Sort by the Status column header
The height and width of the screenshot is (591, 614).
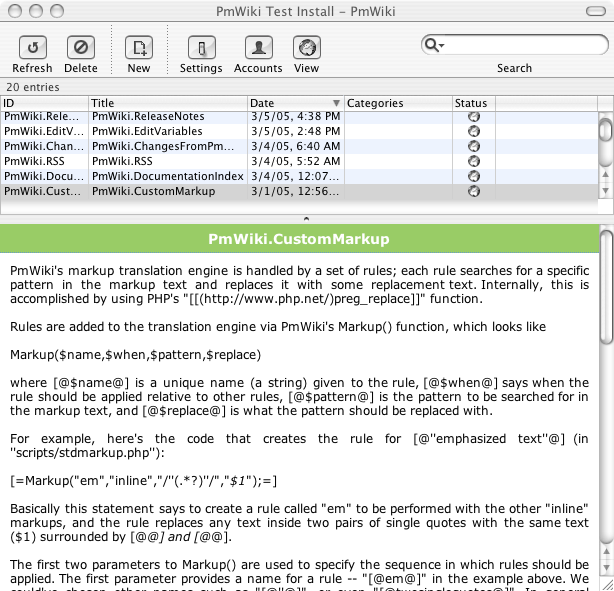[x=474, y=103]
